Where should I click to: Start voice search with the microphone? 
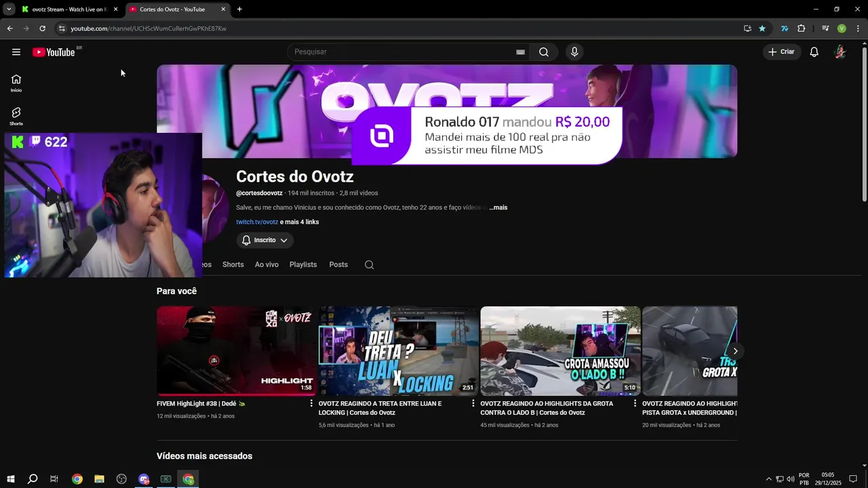[x=574, y=52]
